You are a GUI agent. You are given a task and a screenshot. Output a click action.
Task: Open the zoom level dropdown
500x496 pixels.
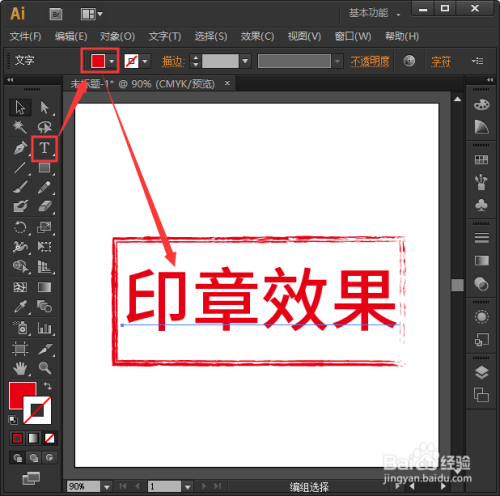click(x=107, y=487)
